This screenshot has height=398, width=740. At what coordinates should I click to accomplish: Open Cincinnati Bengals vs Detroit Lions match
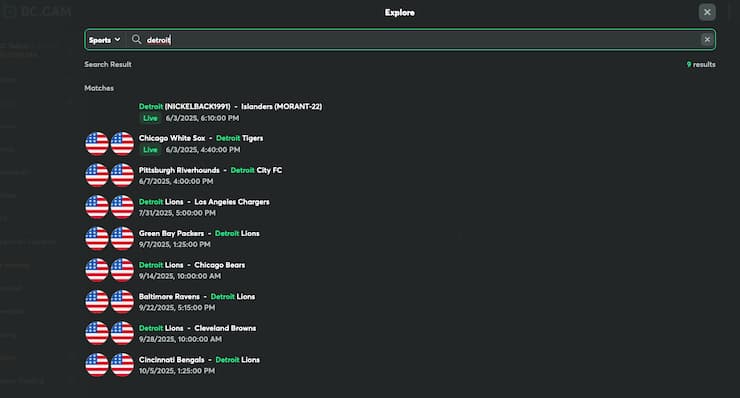tap(199, 360)
